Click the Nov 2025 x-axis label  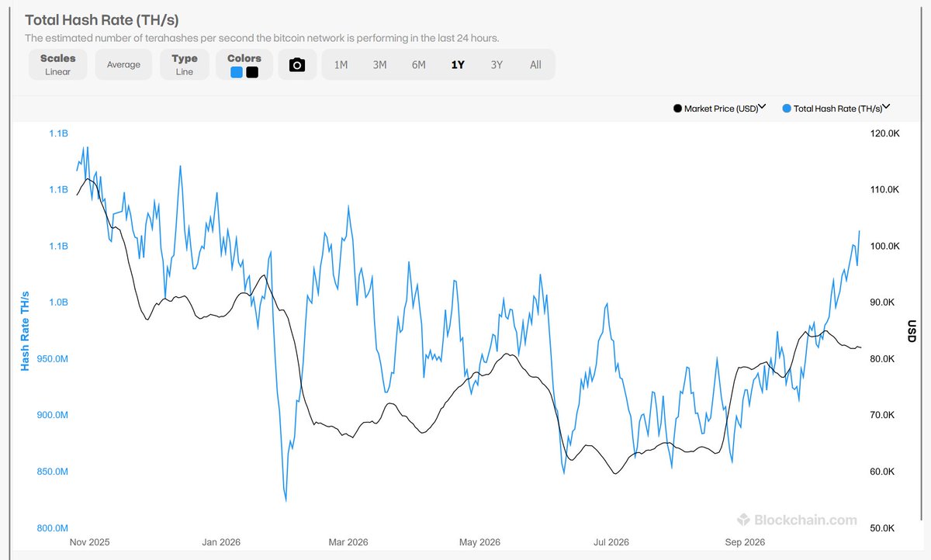pos(89,542)
